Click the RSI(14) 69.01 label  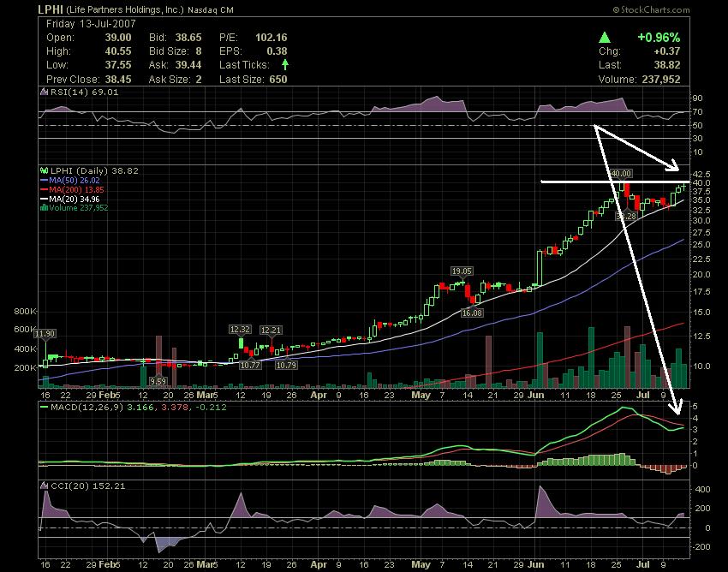pyautogui.click(x=85, y=92)
